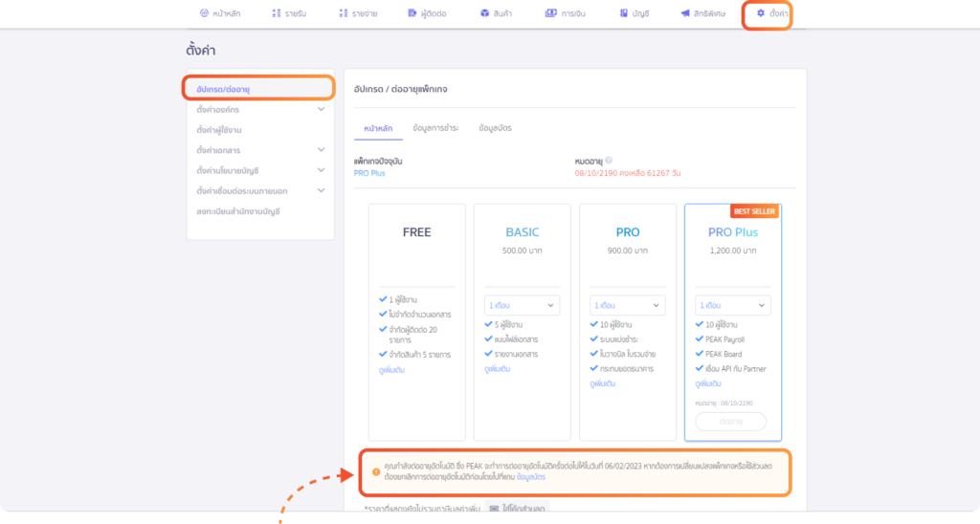The width and height of the screenshot is (980, 524).
Task: Click the บัญชี accounting icon
Action: pos(624,13)
